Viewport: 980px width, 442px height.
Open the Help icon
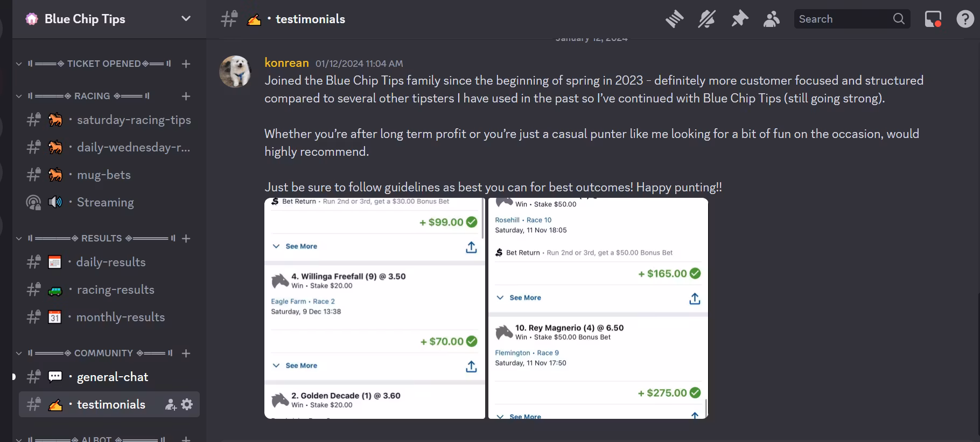[965, 19]
